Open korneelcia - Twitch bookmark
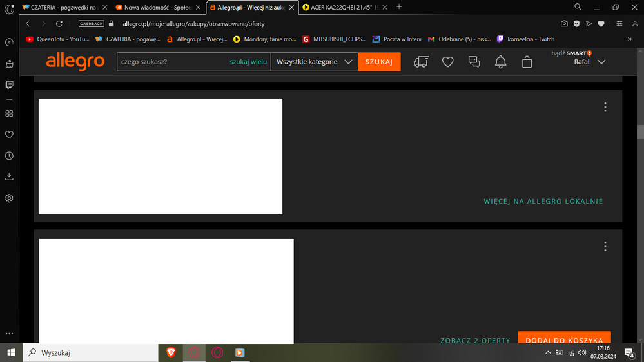This screenshot has height=362, width=644. pyautogui.click(x=526, y=39)
